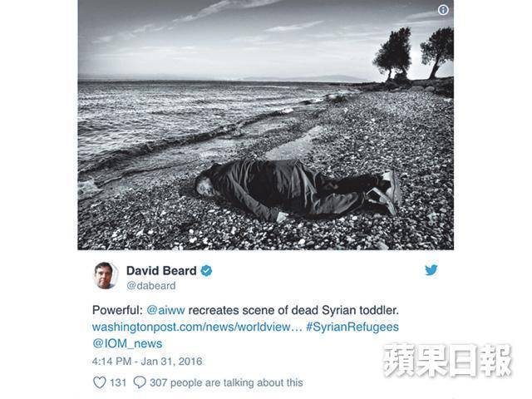Follow the @aiww mention link
The image size is (532, 399).
(x=165, y=310)
